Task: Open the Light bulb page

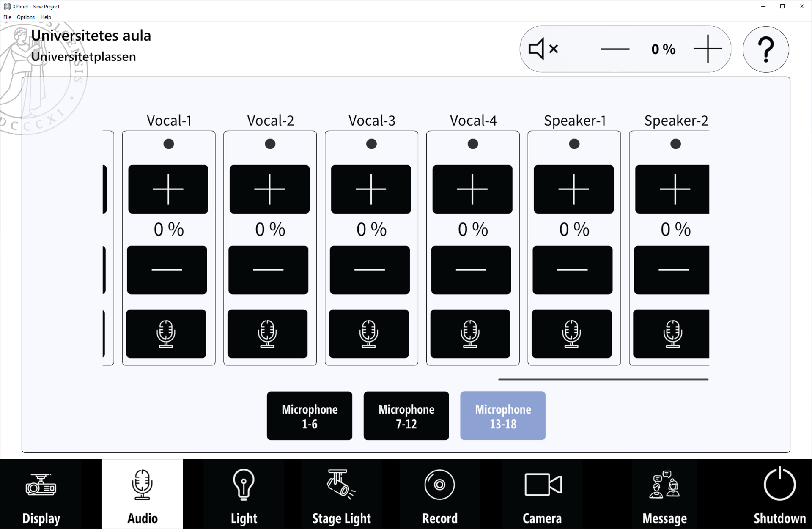Action: click(x=244, y=494)
